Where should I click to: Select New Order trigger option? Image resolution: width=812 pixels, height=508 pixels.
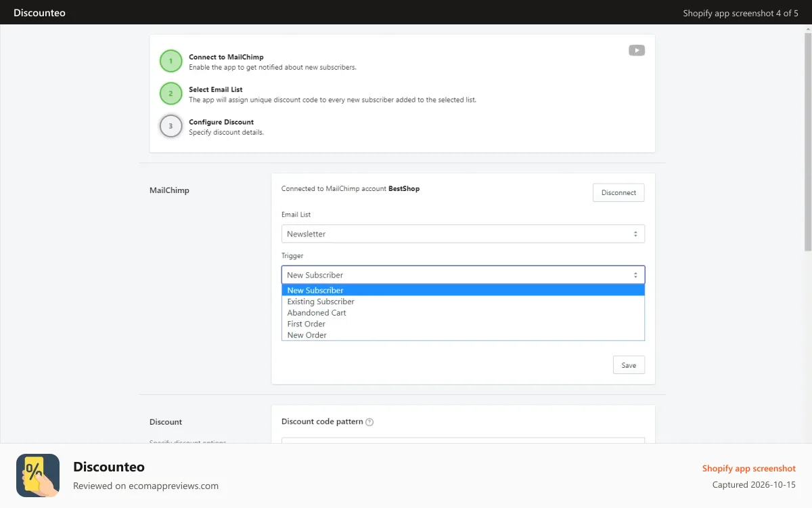click(463, 335)
